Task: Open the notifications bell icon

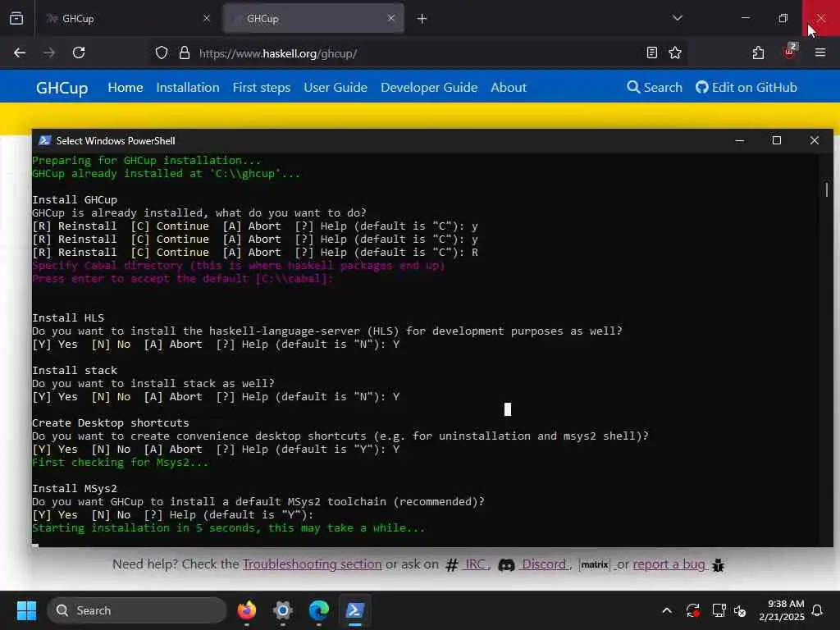Action: pos(818,610)
